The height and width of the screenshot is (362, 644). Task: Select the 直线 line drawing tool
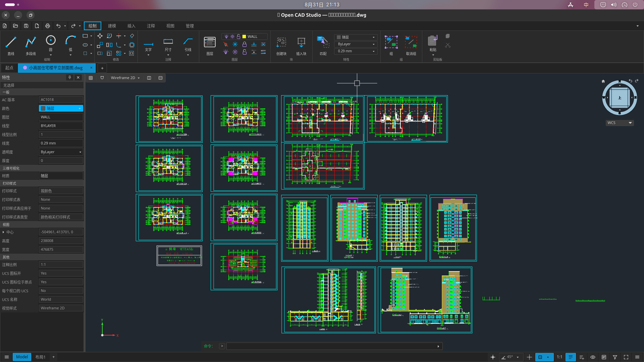point(11,45)
